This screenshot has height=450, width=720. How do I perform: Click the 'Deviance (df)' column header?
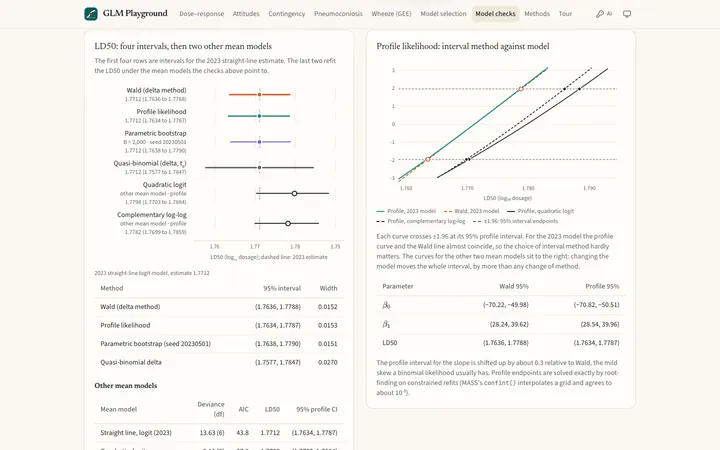pyautogui.click(x=211, y=409)
